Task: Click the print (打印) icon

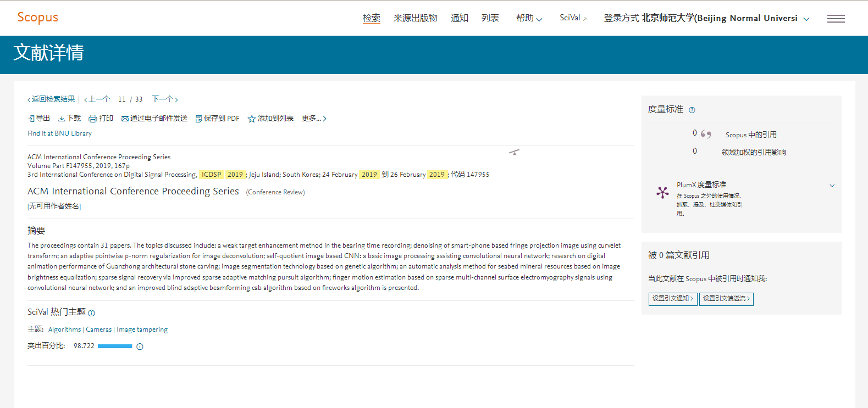Action: pos(93,119)
